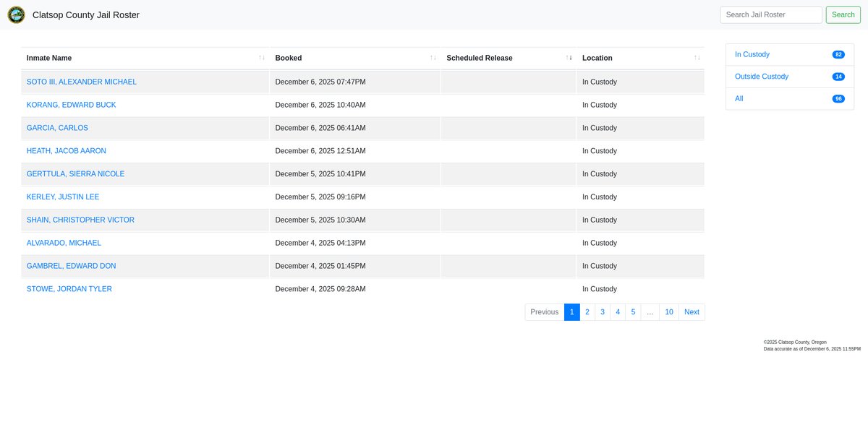Viewport: 868px width, 448px height.
Task: Click the 14 badge for Outside Custody
Action: pos(838,77)
